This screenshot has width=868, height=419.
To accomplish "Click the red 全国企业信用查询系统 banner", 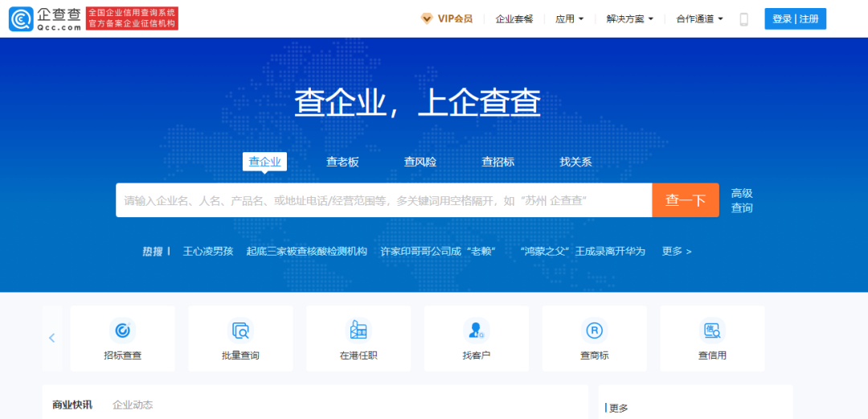I will pyautogui.click(x=133, y=18).
